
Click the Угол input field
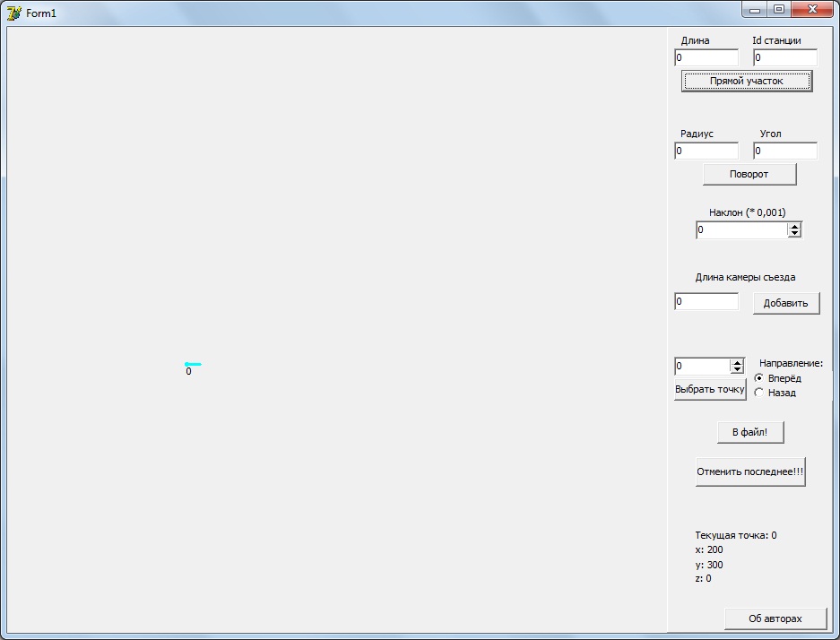[x=785, y=151]
